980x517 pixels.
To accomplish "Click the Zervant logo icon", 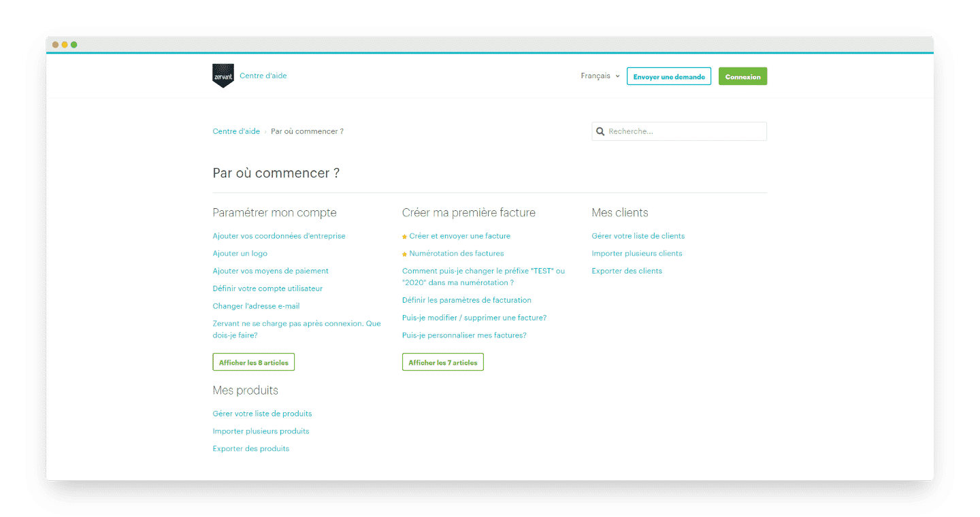I will point(223,76).
